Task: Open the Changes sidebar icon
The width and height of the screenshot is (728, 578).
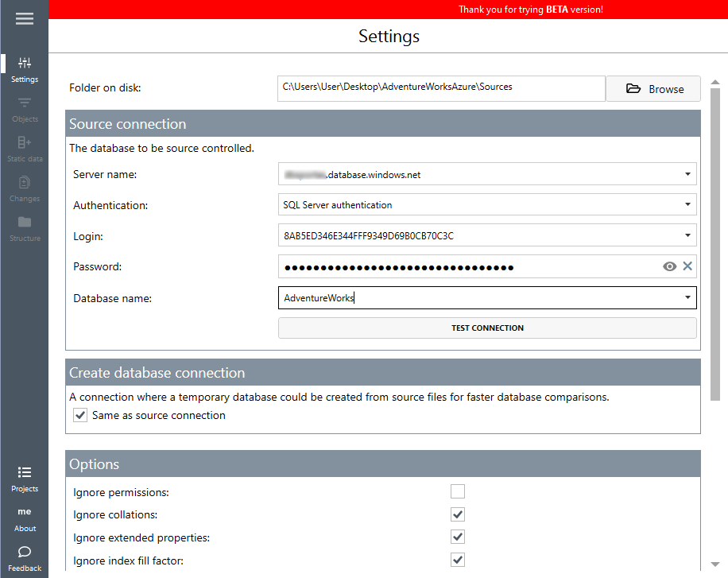Action: click(x=25, y=183)
